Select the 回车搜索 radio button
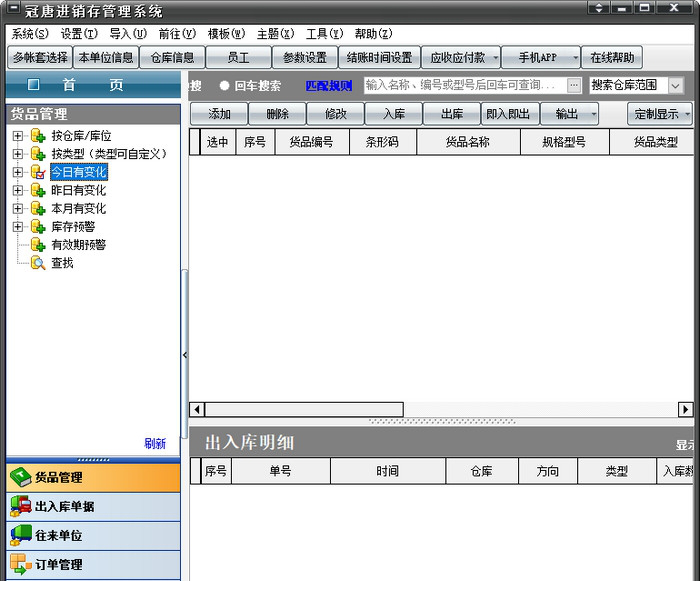700x604 pixels. [224, 85]
